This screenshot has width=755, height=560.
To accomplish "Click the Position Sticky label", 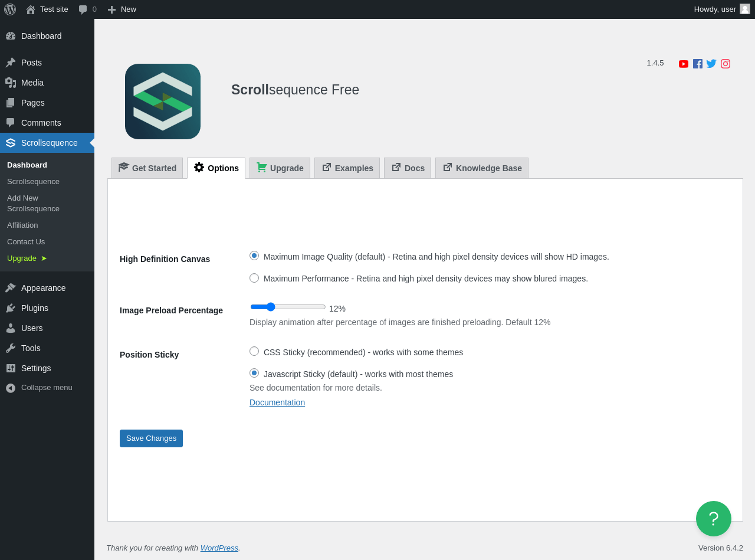I will point(149,355).
